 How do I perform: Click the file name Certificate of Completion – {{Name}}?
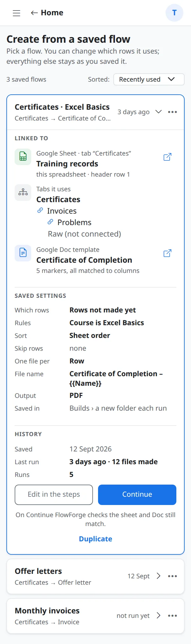click(x=116, y=378)
